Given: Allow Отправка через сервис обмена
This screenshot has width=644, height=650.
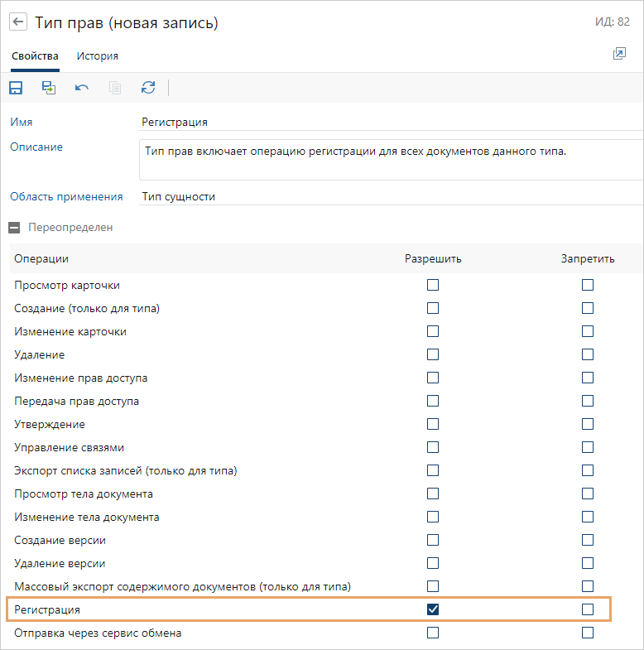Looking at the screenshot, I should 433,633.
